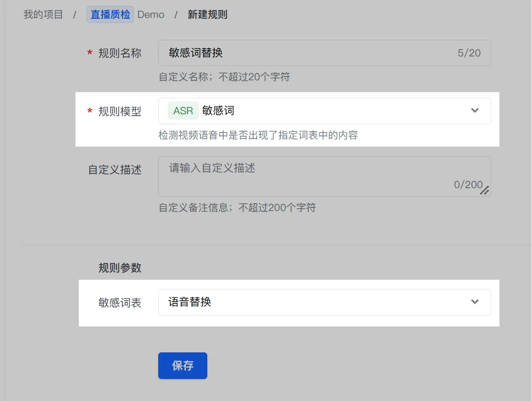Click the 0/200 character counter
This screenshot has width=532, height=401.
coord(468,185)
